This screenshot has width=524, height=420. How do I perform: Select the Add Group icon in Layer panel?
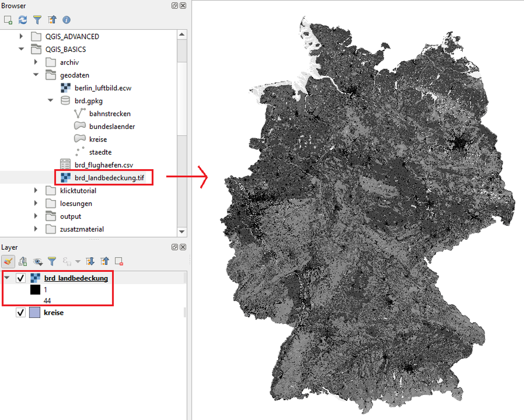point(23,261)
